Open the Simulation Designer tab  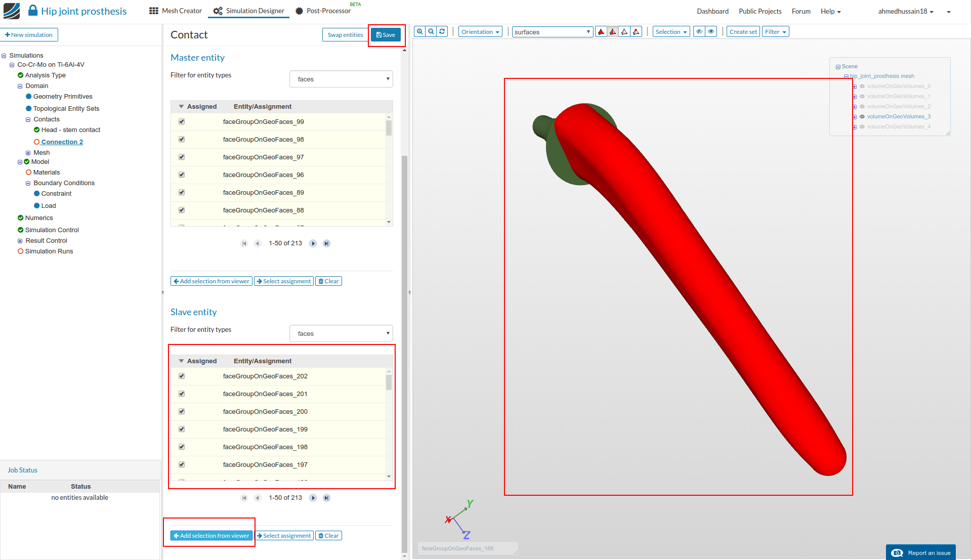(249, 11)
